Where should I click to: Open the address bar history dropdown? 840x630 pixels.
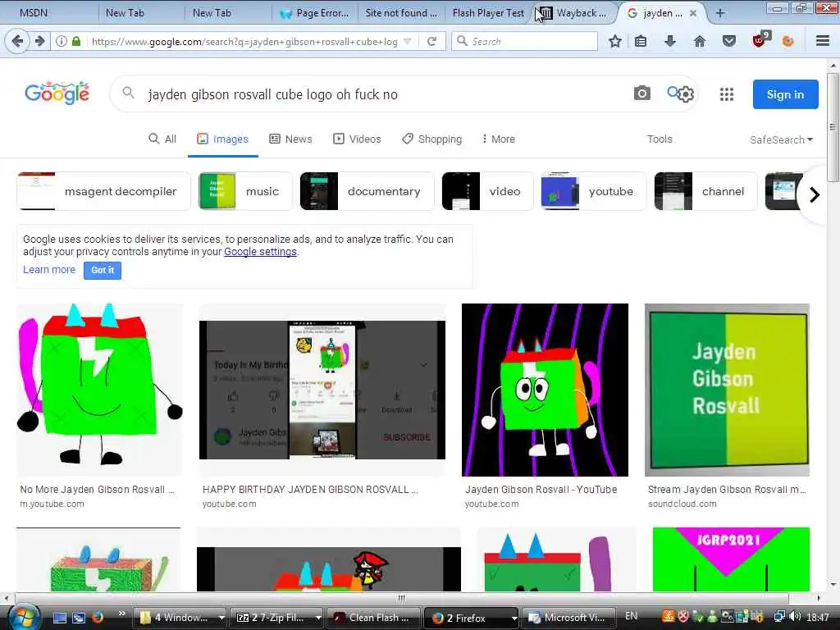[x=407, y=41]
